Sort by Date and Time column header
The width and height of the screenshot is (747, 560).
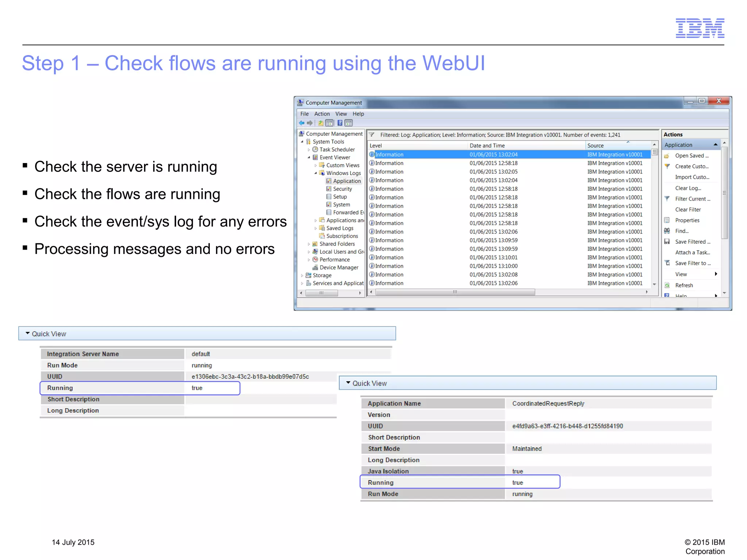(x=526, y=145)
